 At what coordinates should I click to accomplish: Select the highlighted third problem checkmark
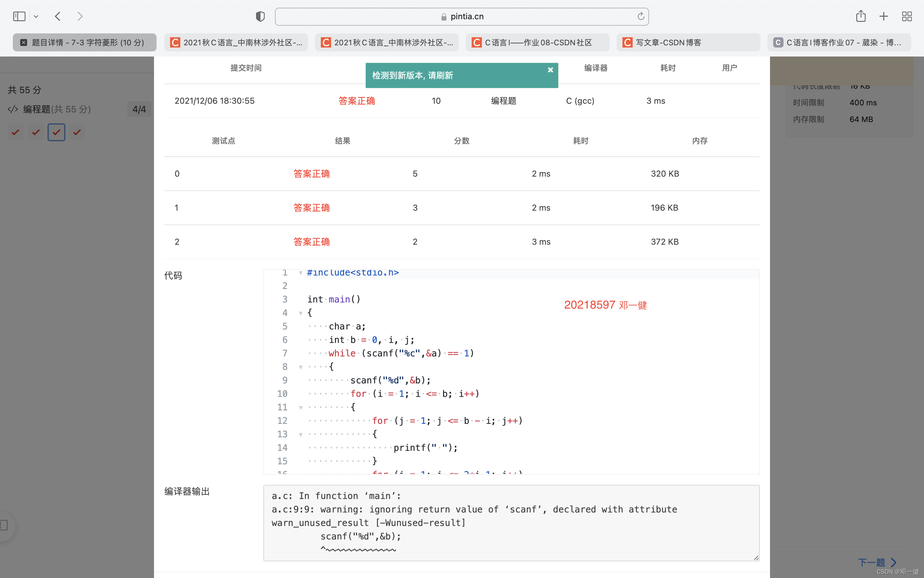click(56, 132)
